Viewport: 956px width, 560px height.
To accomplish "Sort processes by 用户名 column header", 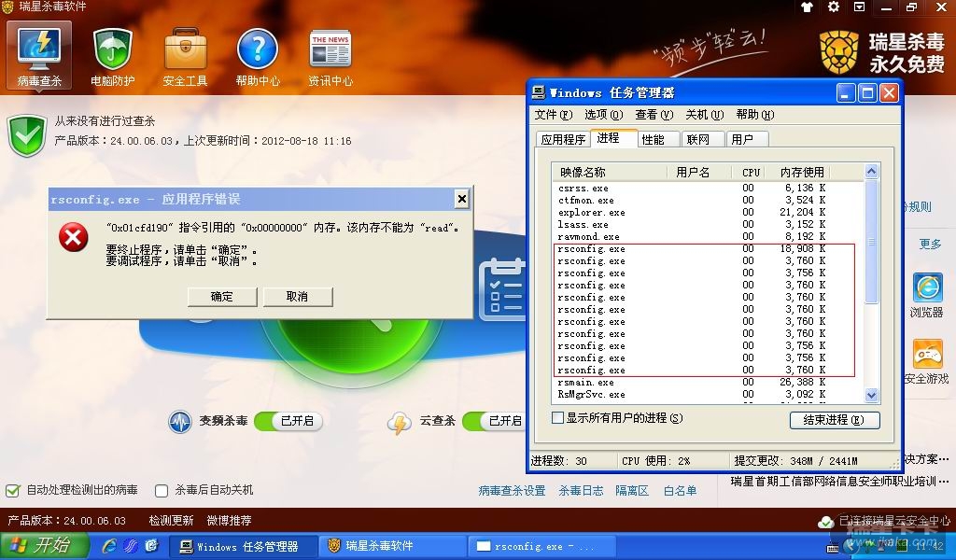I will [x=698, y=173].
